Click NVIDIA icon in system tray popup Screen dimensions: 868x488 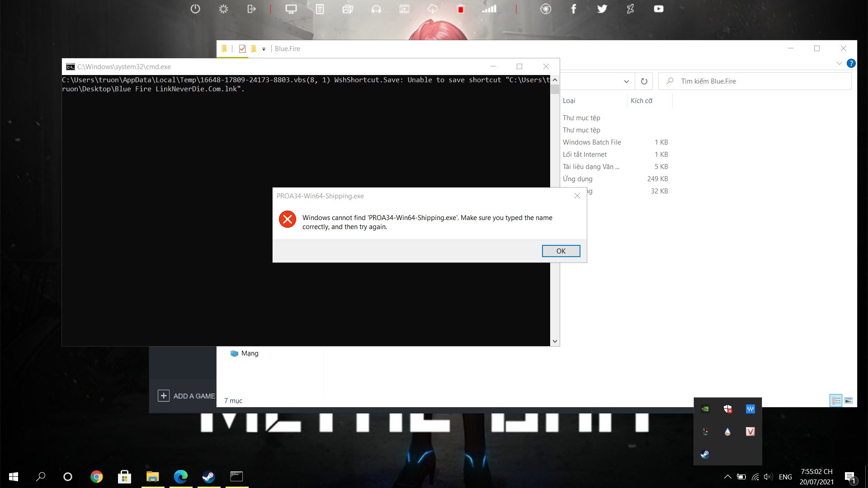click(x=705, y=409)
